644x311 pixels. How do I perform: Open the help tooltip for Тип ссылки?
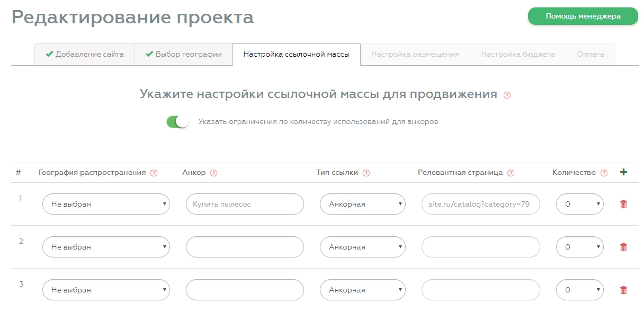tap(366, 173)
